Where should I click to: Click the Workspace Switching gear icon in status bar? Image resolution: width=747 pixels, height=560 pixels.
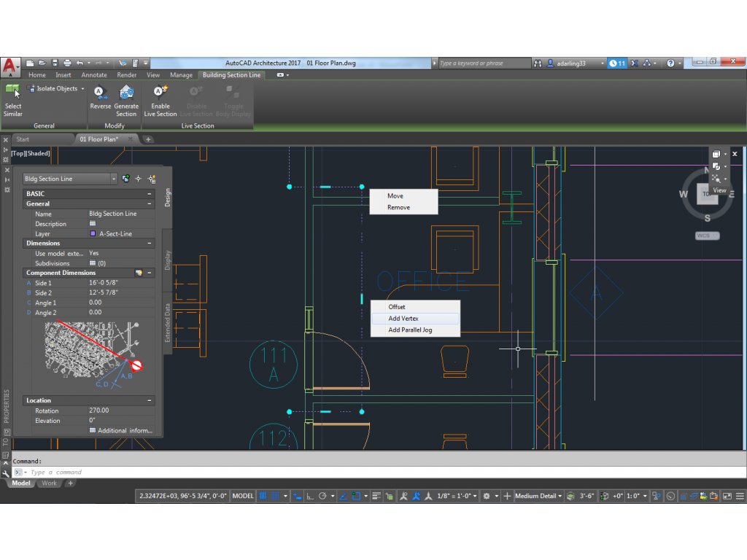tap(487, 496)
